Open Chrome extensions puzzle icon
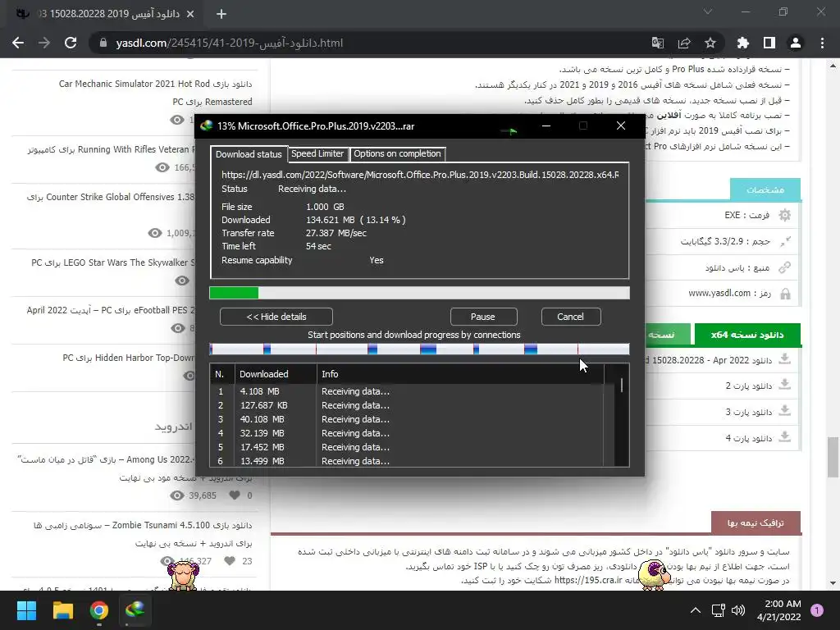840x630 pixels. pos(743,43)
